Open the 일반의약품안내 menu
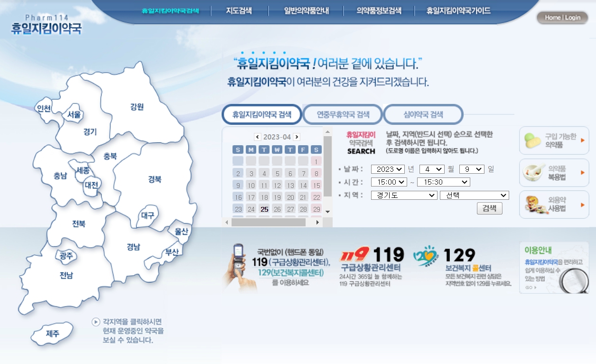The image size is (596, 364). [x=306, y=10]
